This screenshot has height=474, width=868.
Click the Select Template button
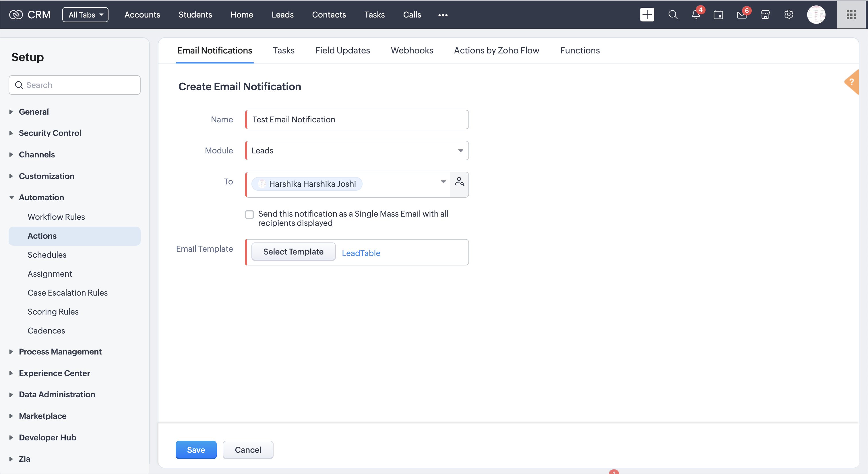tap(293, 251)
